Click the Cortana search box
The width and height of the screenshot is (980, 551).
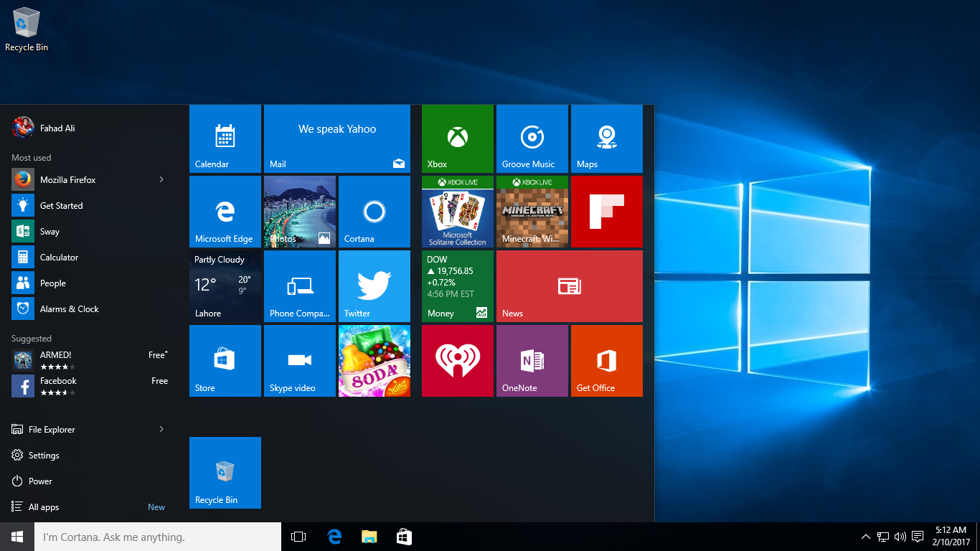point(158,537)
